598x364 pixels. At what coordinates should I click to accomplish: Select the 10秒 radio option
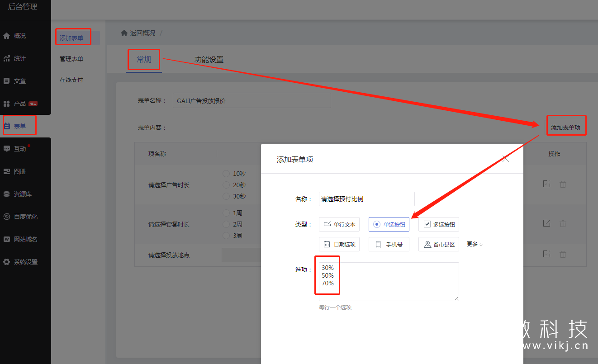(226, 174)
